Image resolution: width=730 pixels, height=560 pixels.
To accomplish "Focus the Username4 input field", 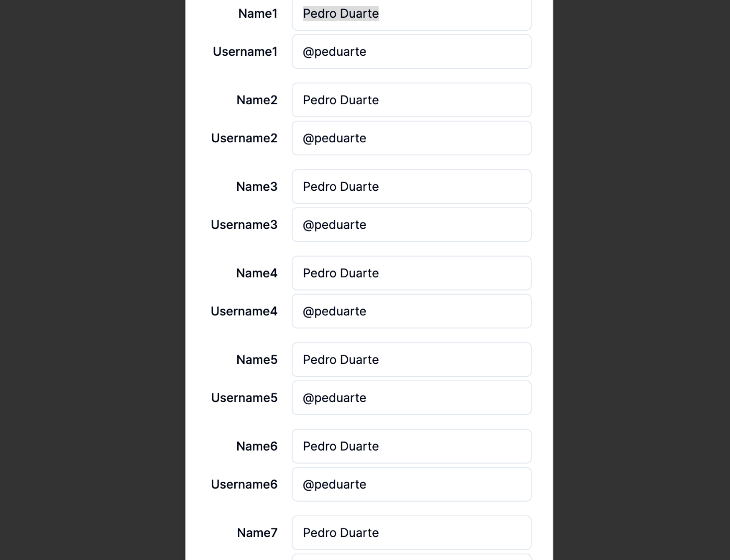I will pyautogui.click(x=411, y=311).
